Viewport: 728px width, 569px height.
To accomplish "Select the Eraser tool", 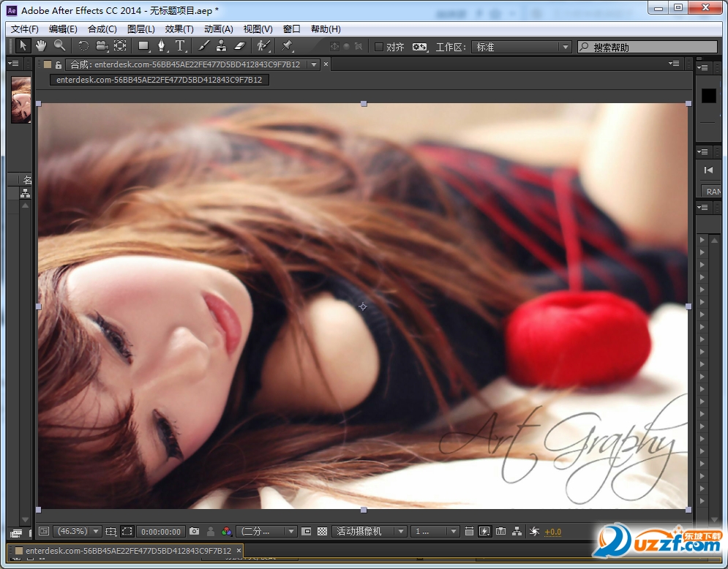I will [241, 46].
